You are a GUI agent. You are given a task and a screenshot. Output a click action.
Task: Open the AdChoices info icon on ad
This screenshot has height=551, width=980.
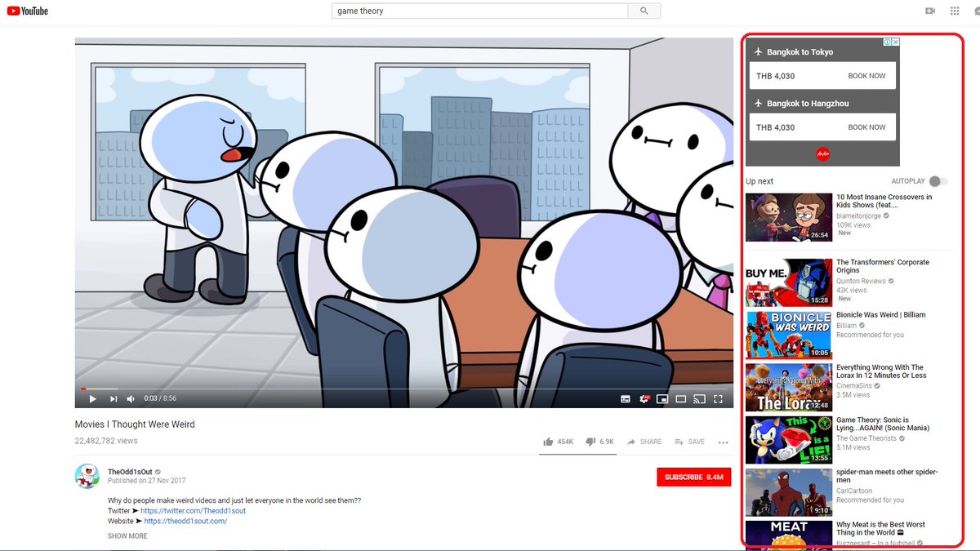click(888, 42)
